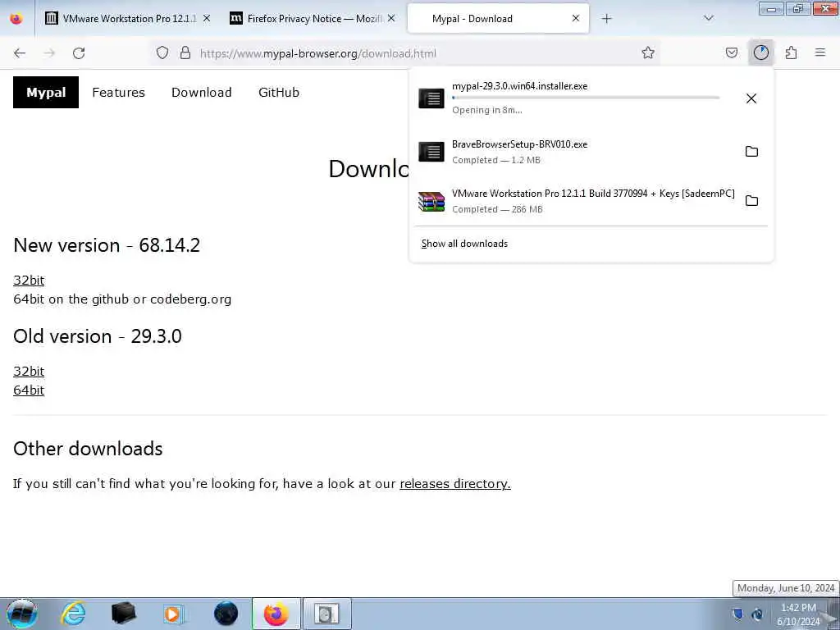Bookmark this page with the star
This screenshot has width=840, height=630.
[648, 53]
